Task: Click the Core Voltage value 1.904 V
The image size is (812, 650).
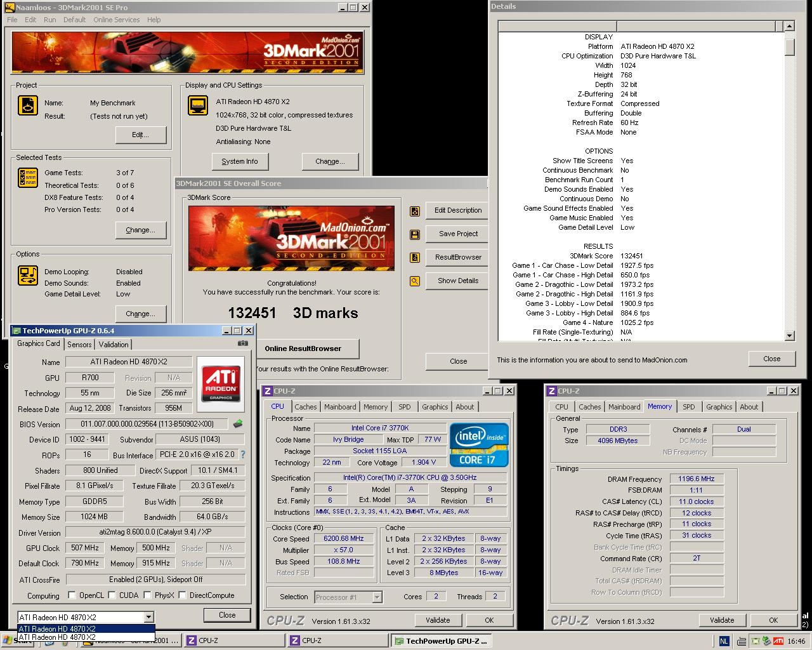Action: click(424, 463)
